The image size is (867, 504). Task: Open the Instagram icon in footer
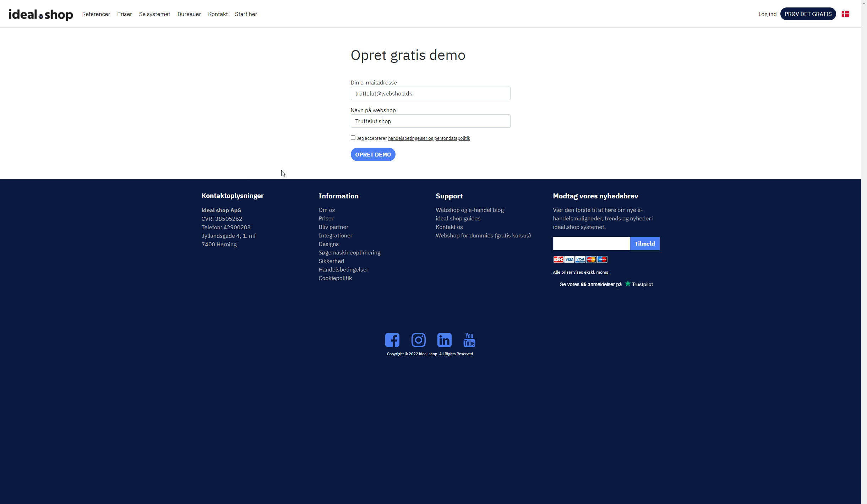(418, 340)
